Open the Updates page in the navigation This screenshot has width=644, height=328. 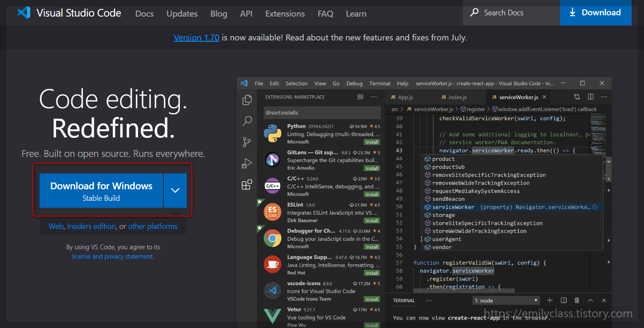click(x=182, y=14)
